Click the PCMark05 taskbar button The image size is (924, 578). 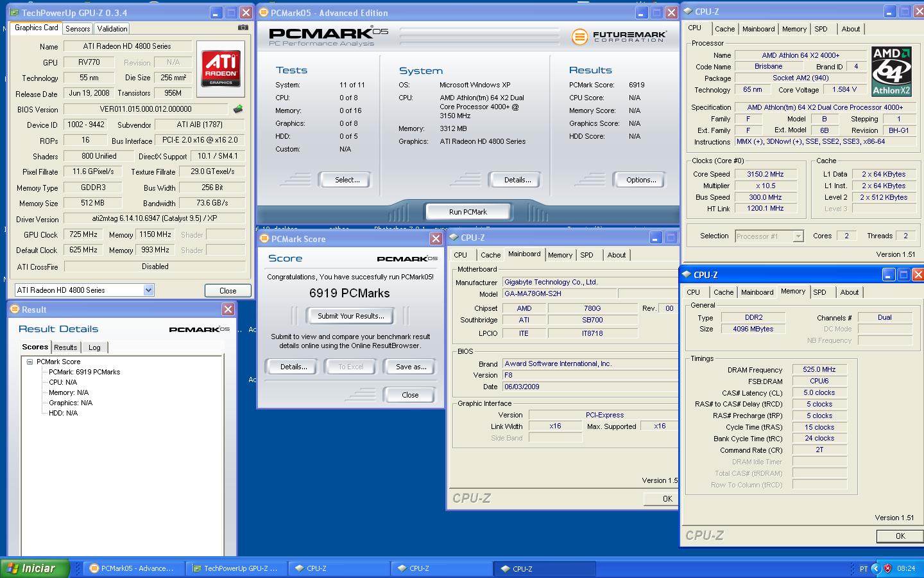[x=133, y=568]
